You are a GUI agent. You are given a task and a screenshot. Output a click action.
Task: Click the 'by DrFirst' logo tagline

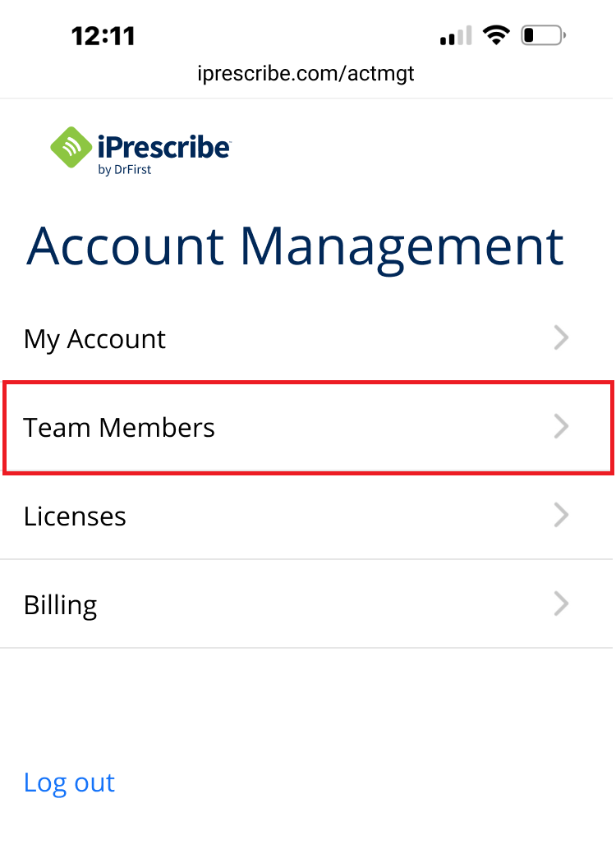(123, 170)
